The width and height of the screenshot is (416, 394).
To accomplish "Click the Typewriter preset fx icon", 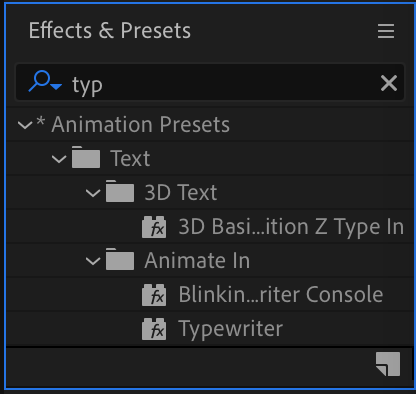I will [x=154, y=329].
